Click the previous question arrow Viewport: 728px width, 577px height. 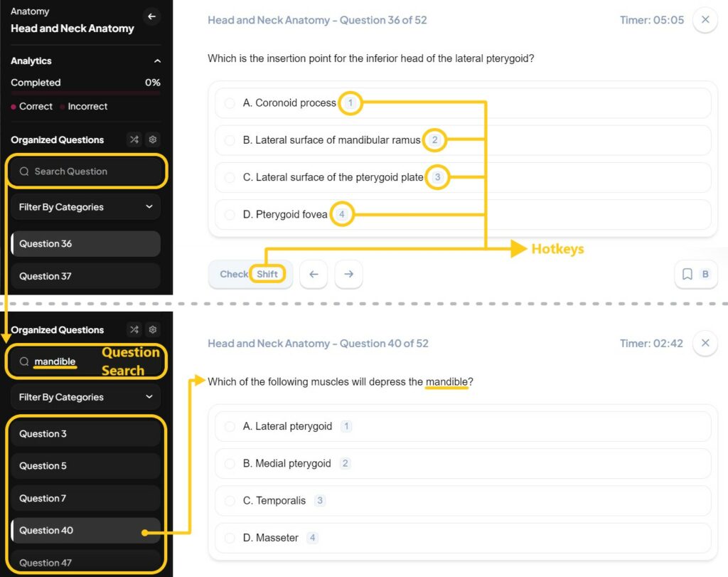point(314,274)
